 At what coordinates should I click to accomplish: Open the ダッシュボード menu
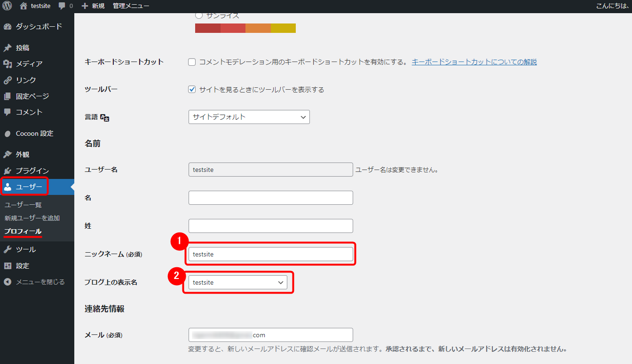coord(37,27)
